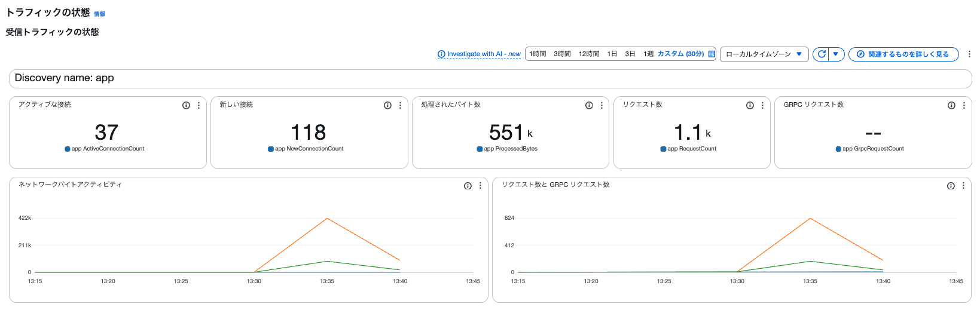The image size is (980, 310).
Task: Click the app GrpcRequestCount legend swatch
Action: click(x=838, y=149)
